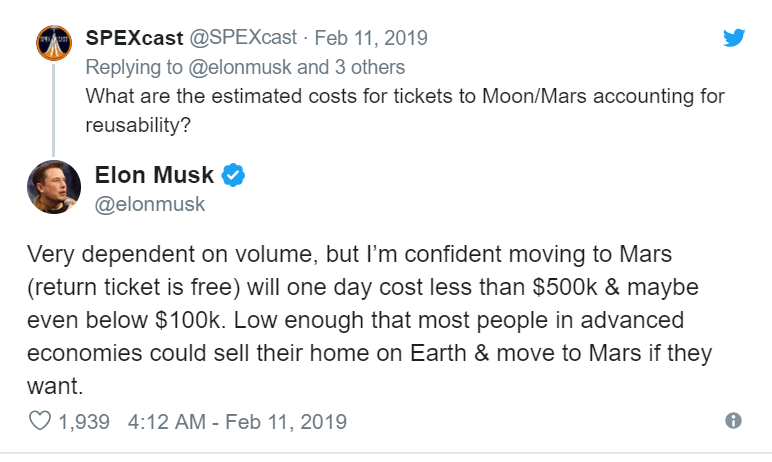Screen dimensions: 772x462
Task: Open the Elon Musk display name link
Action: [x=154, y=175]
